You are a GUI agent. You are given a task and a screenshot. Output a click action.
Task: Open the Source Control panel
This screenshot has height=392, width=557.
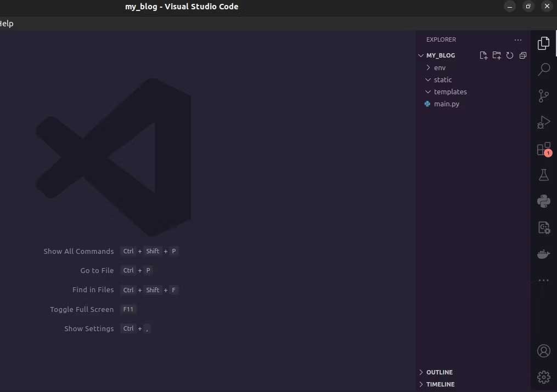tap(543, 96)
